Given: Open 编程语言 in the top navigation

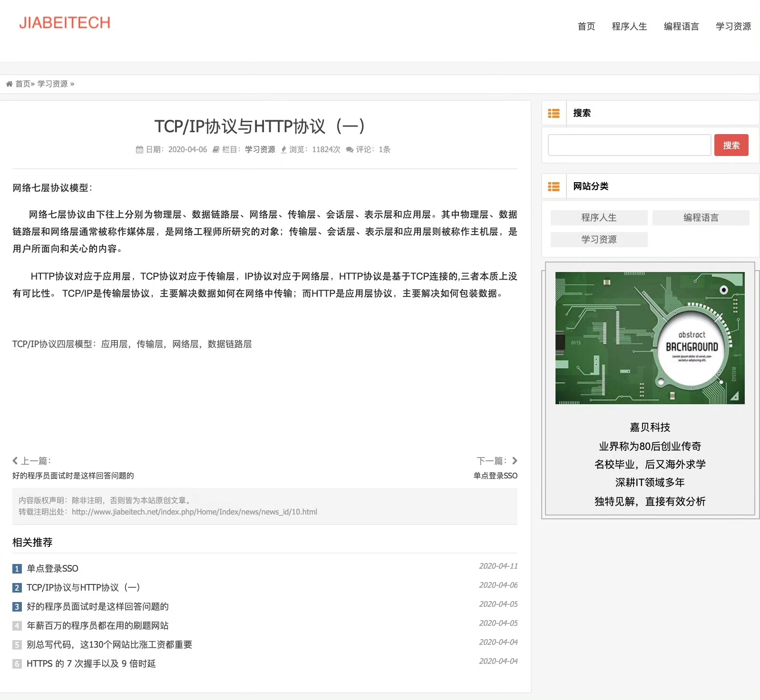Looking at the screenshot, I should pyautogui.click(x=682, y=27).
